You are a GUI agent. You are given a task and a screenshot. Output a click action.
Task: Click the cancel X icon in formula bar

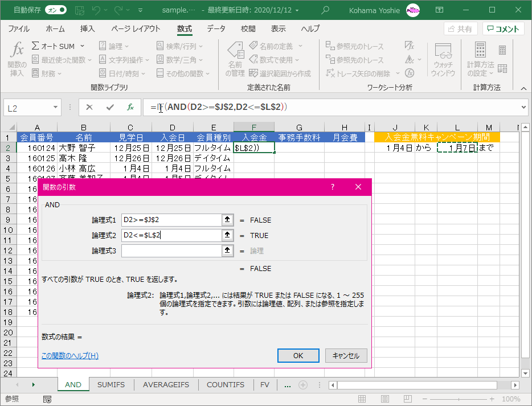[x=89, y=107]
